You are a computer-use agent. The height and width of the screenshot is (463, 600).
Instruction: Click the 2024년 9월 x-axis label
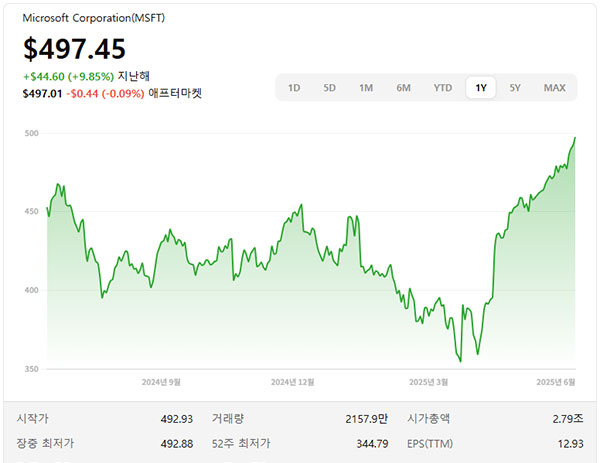coord(161,382)
